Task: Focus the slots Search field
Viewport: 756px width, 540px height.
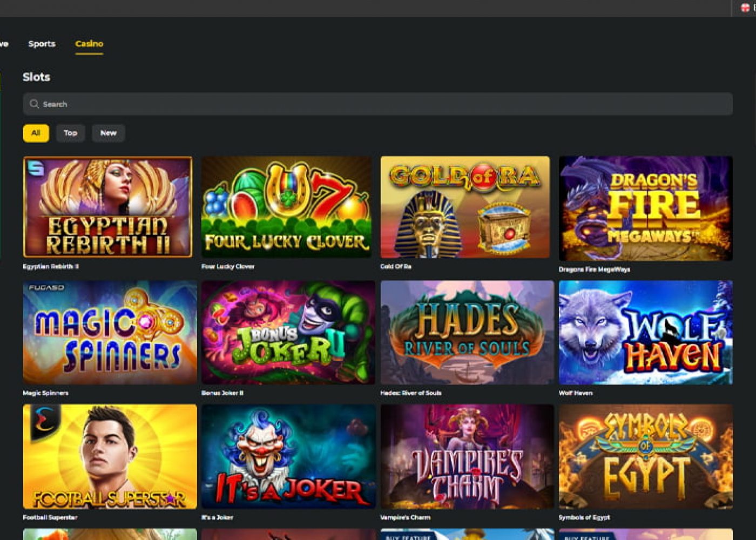Action: coord(377,104)
